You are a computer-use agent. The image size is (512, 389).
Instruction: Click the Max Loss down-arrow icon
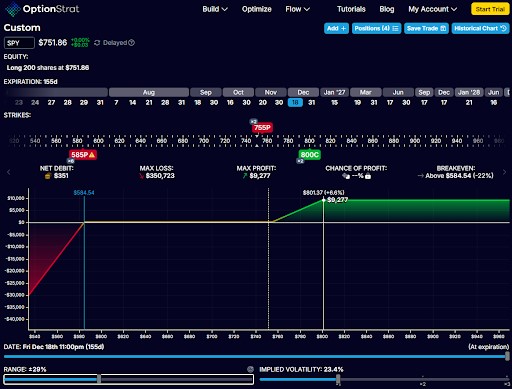click(x=141, y=176)
